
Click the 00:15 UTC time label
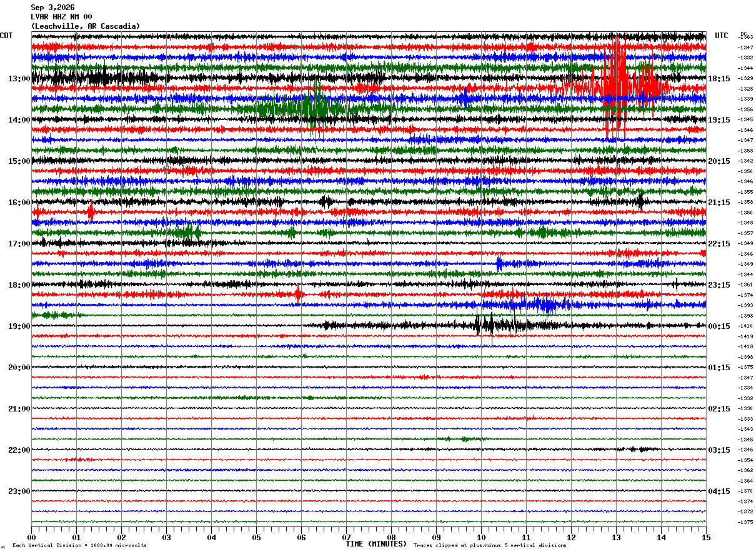(x=719, y=326)
